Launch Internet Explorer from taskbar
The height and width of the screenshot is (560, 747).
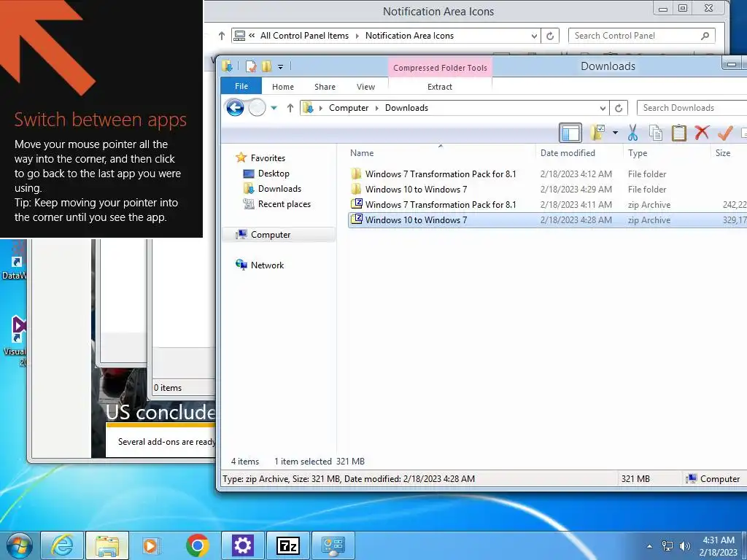pyautogui.click(x=63, y=545)
